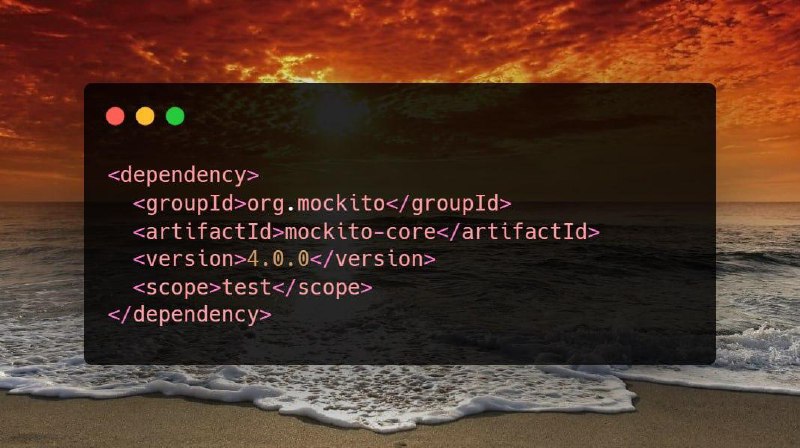Click the opening <artifactId> tag
Image resolution: width=800 pixels, height=448 pixels.
209,232
